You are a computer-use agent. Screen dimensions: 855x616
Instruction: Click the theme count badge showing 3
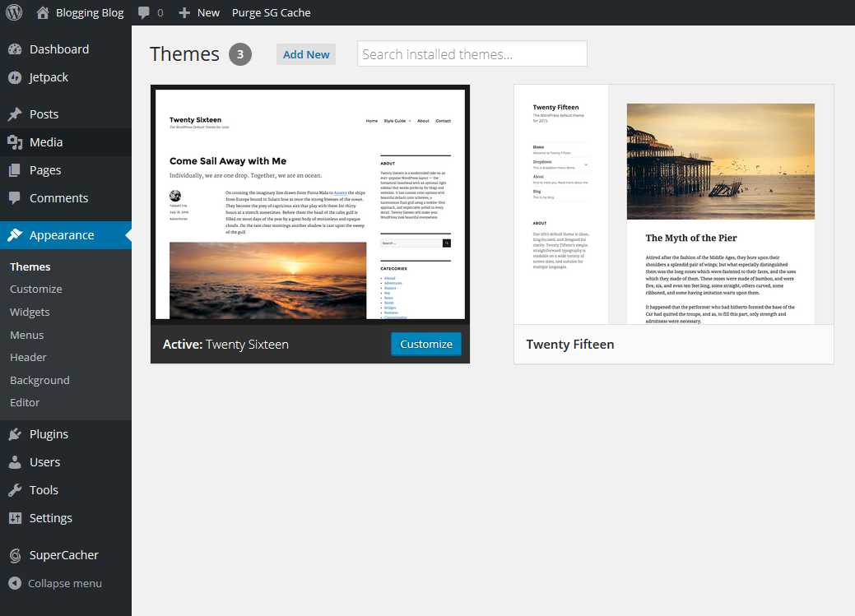pos(240,54)
